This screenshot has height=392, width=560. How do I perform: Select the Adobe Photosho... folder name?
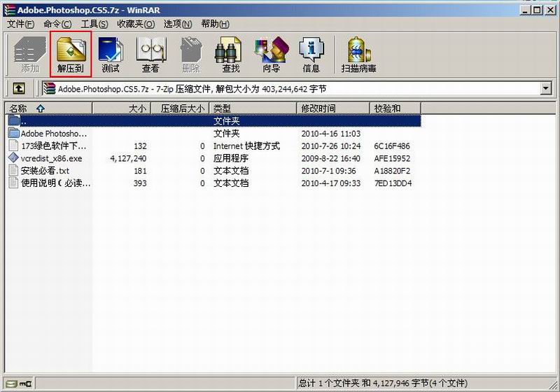tap(54, 134)
